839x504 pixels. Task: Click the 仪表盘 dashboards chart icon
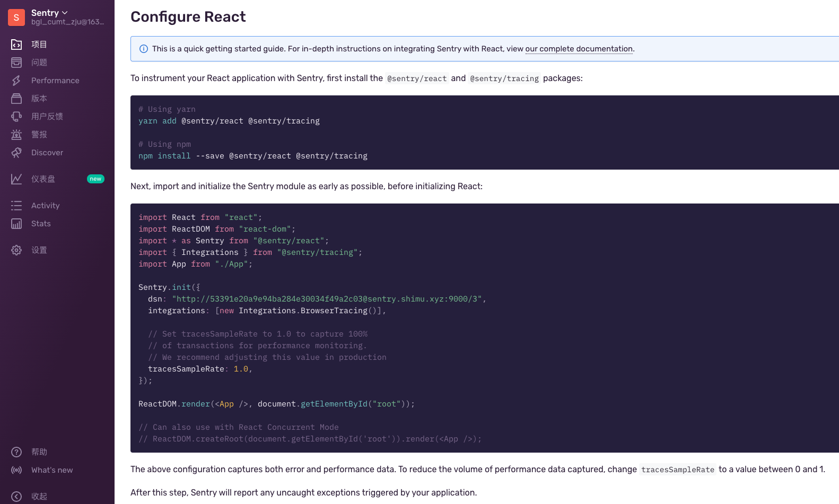(16, 179)
